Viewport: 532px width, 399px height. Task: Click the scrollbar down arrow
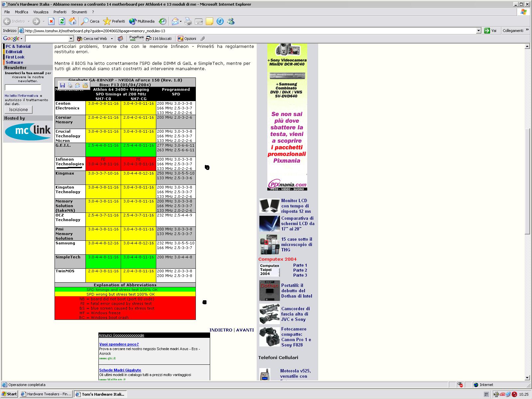click(527, 378)
